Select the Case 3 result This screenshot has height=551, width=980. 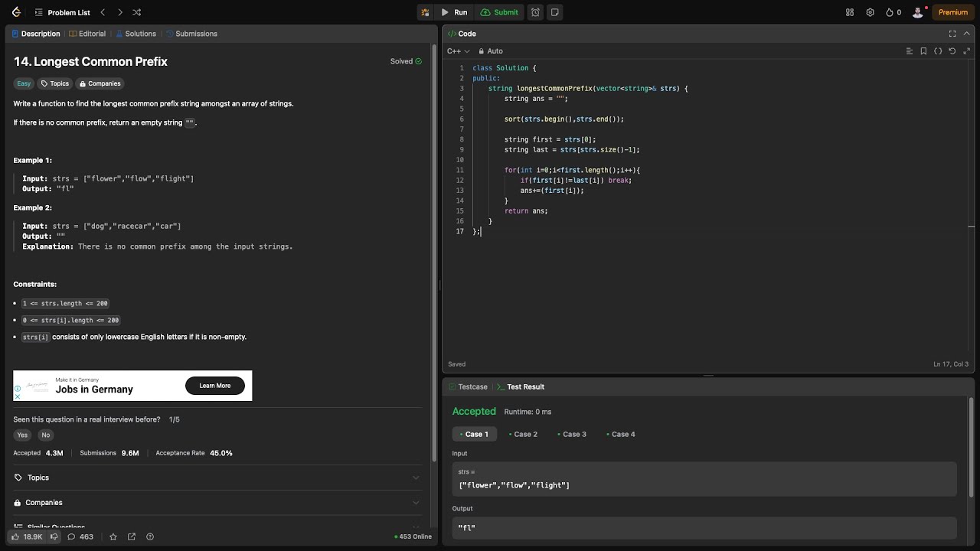click(x=572, y=434)
